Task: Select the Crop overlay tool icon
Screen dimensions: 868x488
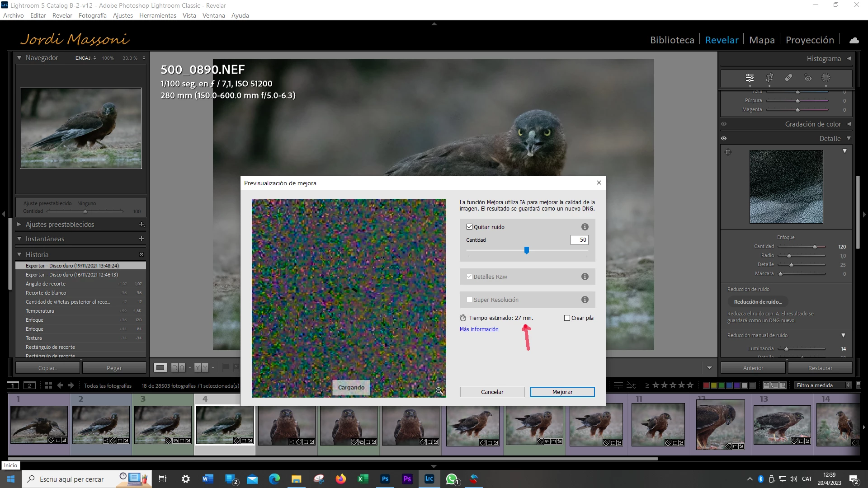Action: [x=769, y=78]
